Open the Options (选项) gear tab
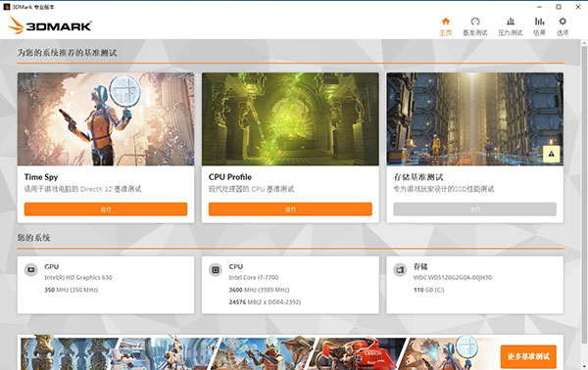588x370 pixels. (563, 26)
